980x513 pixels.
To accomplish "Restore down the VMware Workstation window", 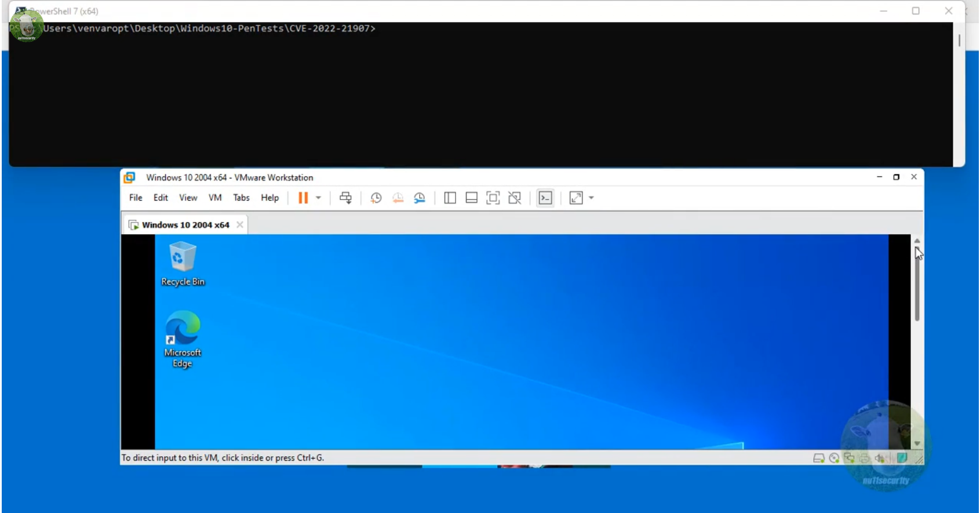I will click(x=896, y=177).
